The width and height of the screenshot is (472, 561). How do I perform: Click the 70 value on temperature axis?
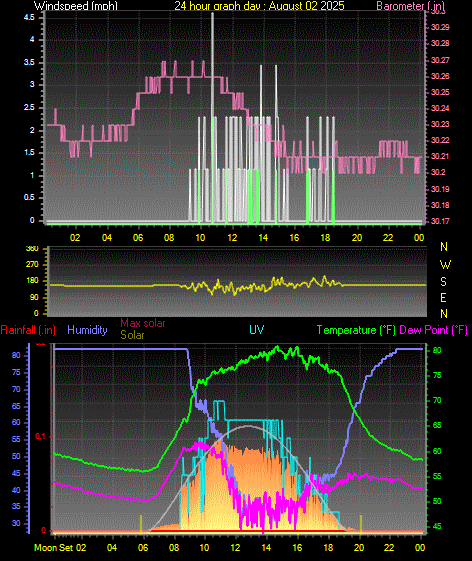click(x=437, y=401)
